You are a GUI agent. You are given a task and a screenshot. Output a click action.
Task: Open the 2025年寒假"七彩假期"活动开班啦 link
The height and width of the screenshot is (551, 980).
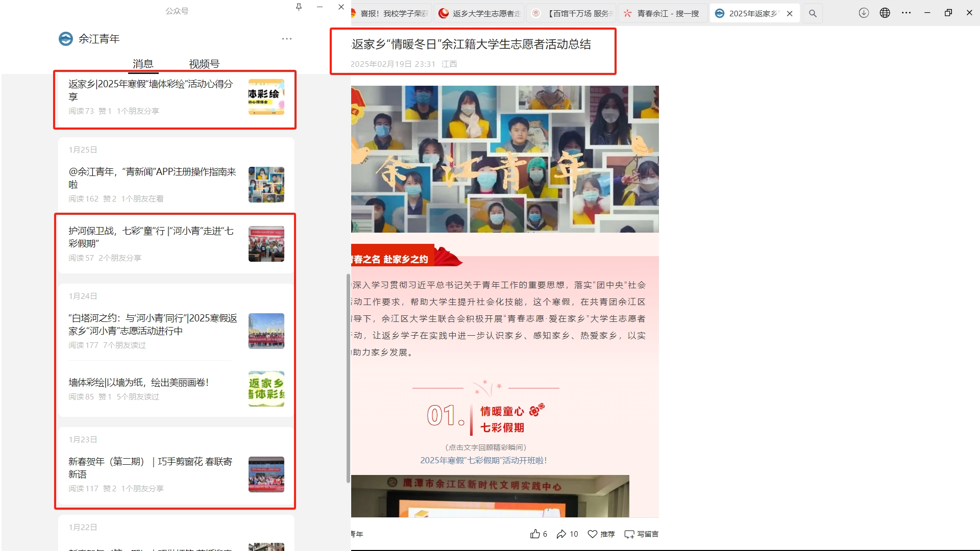(483, 460)
